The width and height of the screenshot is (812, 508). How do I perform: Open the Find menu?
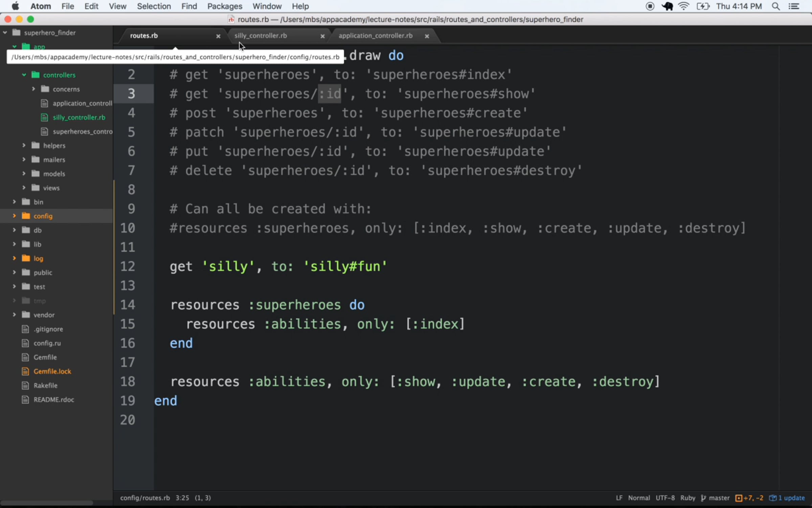[x=189, y=6]
